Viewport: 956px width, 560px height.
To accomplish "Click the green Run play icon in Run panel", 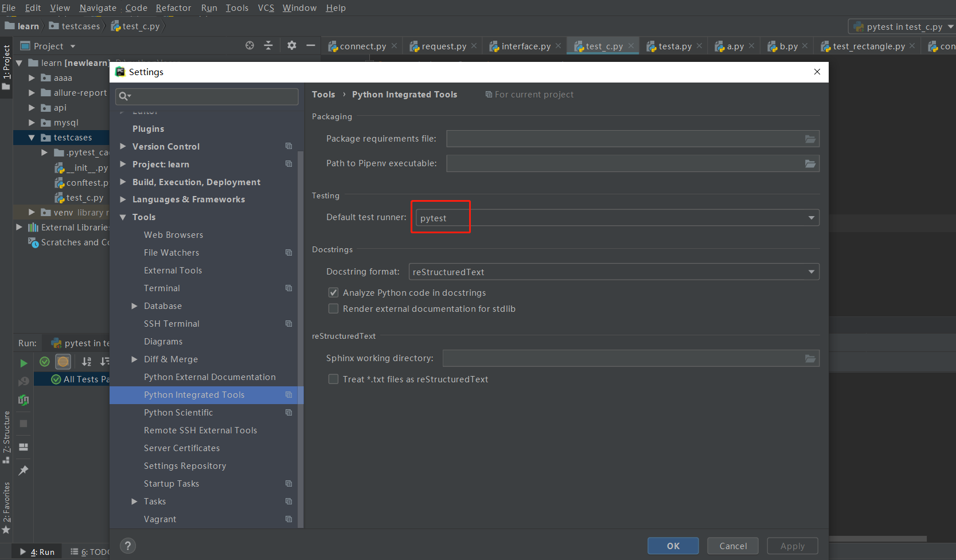I will pyautogui.click(x=24, y=363).
